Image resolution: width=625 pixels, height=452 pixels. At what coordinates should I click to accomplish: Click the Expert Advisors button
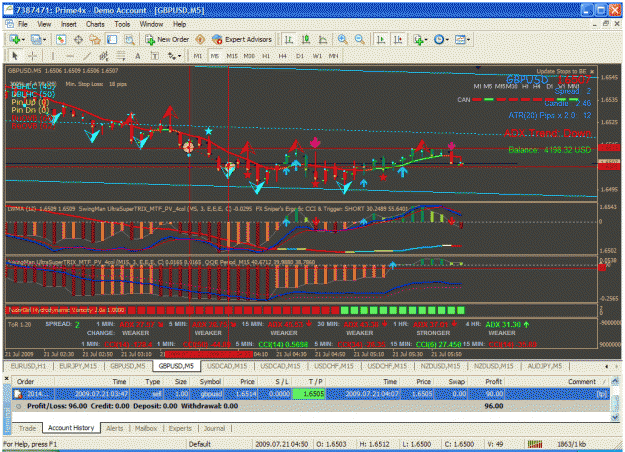coord(242,39)
